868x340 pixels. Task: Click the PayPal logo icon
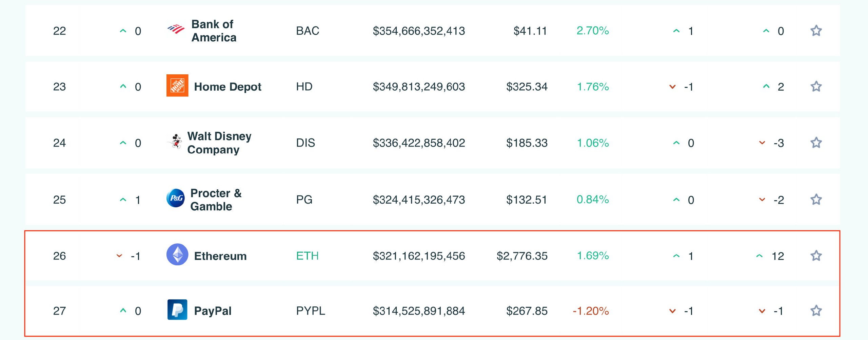pos(177,309)
